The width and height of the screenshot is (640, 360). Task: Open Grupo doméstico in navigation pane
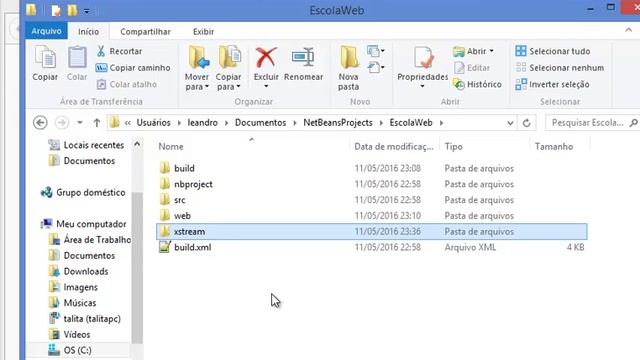[x=83, y=192]
